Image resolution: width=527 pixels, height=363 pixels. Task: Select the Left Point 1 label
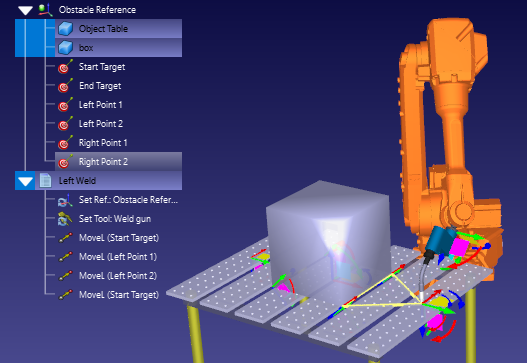[x=100, y=105]
